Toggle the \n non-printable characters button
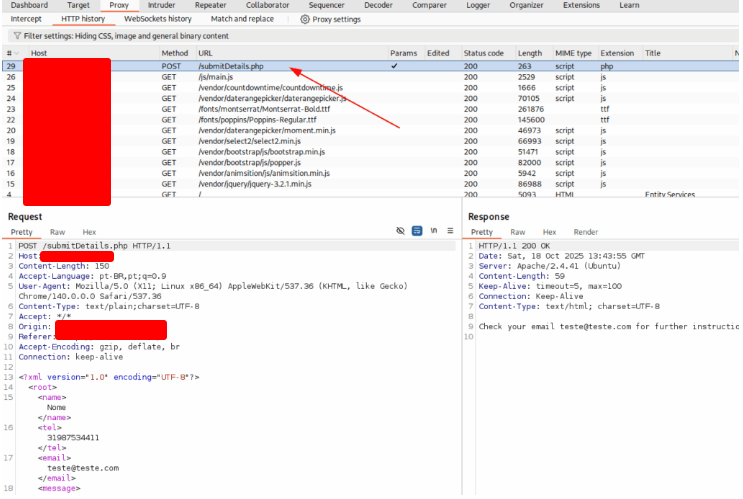The height and width of the screenshot is (499, 743). [x=434, y=231]
